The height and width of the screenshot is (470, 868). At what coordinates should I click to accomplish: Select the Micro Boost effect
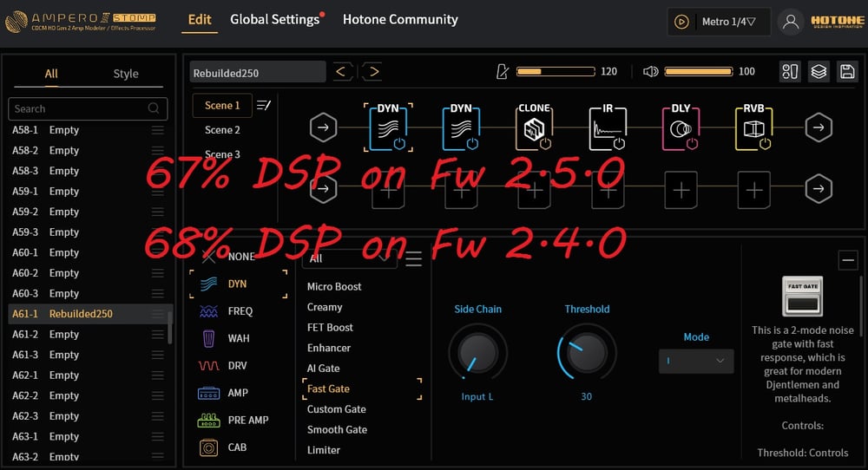coord(334,286)
